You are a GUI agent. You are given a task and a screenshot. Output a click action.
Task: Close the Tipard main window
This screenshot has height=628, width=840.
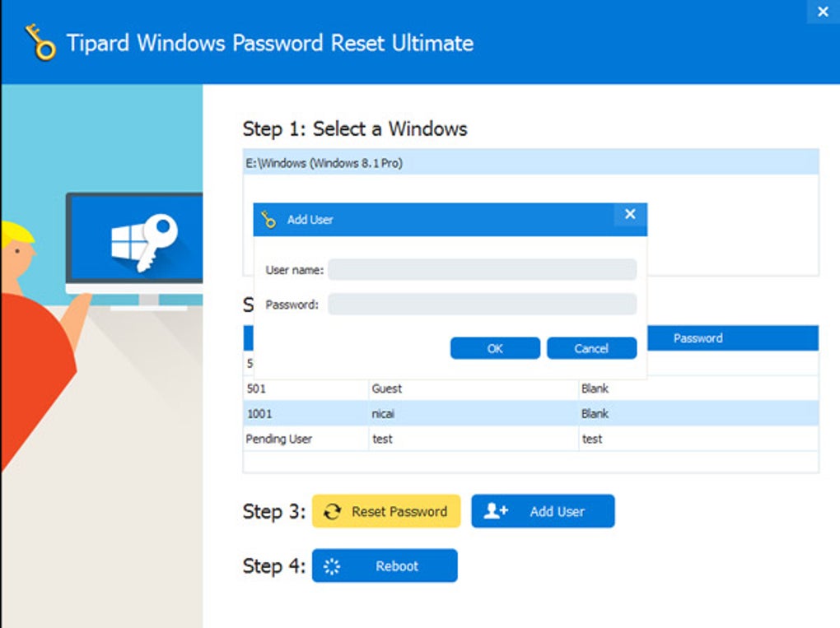pos(823,12)
